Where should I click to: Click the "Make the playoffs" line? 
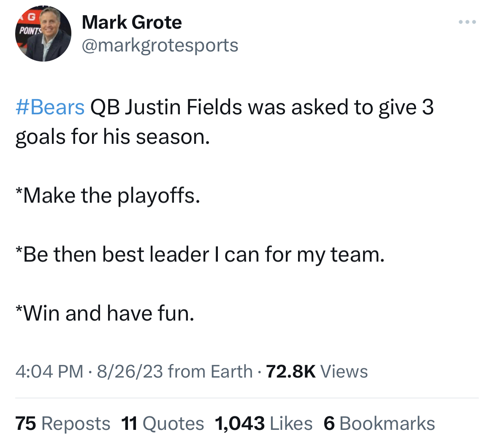click(x=107, y=195)
